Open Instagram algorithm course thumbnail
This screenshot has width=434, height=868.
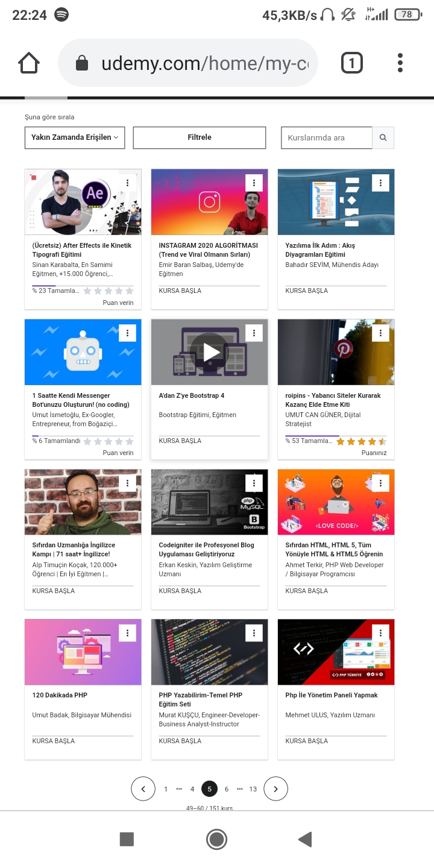[x=209, y=202]
